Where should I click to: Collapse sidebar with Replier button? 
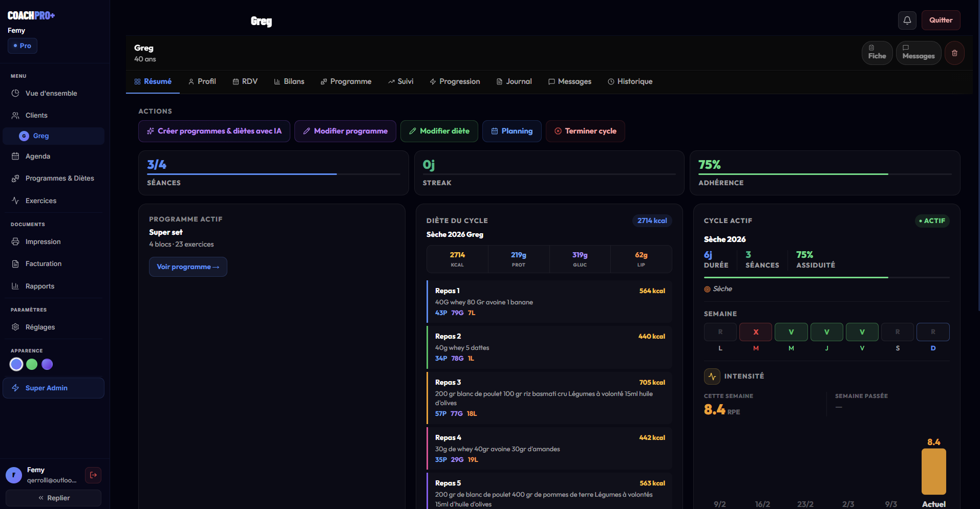point(53,498)
